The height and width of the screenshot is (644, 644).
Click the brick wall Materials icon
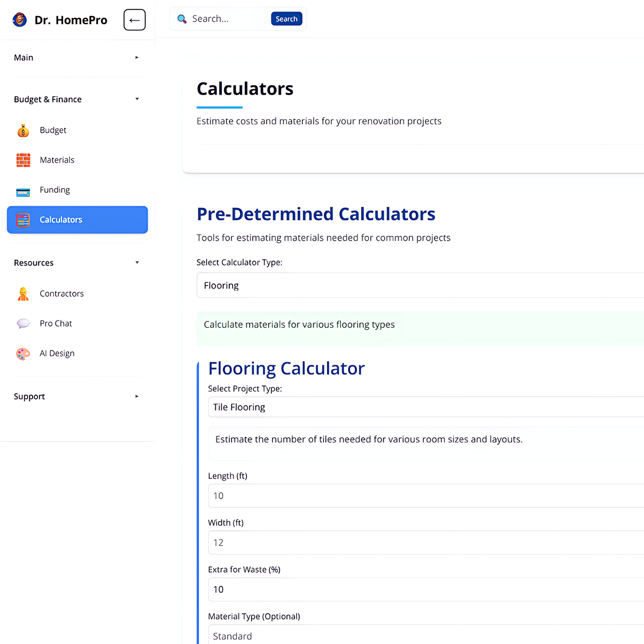(23, 160)
